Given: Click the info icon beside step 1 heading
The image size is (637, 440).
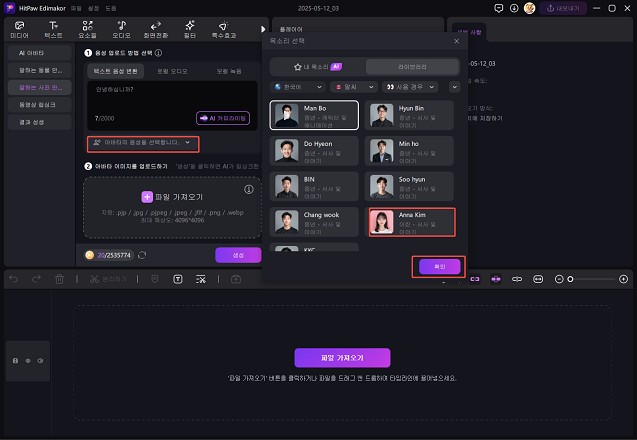Looking at the screenshot, I should [x=158, y=53].
